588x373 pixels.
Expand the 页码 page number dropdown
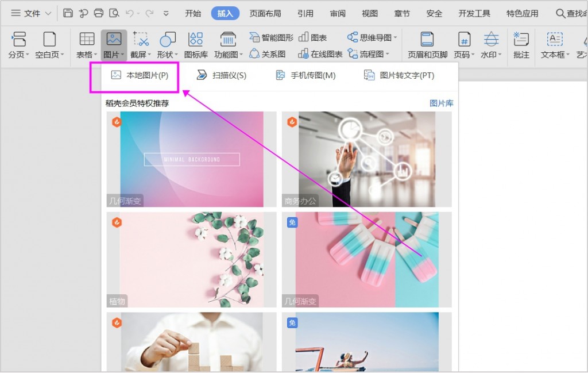click(473, 55)
